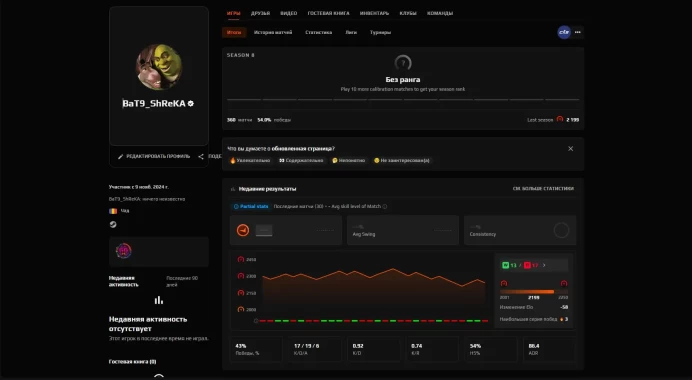Click the Partial stats info badge
Image resolution: width=692 pixels, height=380 pixels.
251,206
